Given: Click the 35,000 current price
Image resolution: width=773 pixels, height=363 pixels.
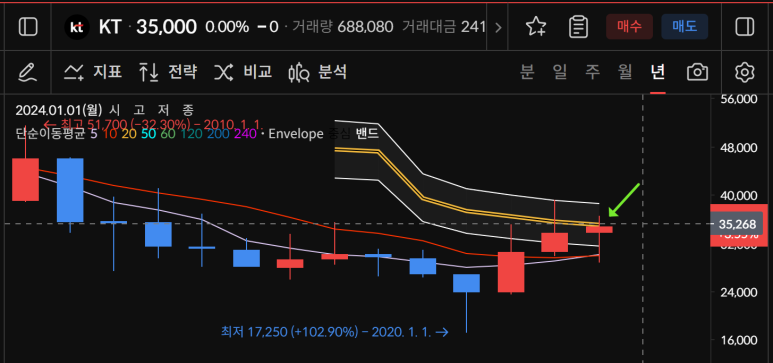Looking at the screenshot, I should click(167, 27).
